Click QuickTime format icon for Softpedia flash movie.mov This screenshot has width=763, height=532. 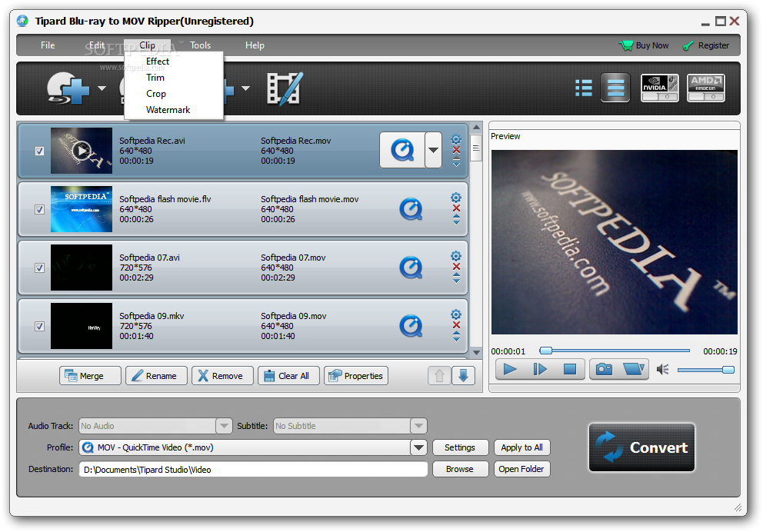point(411,209)
